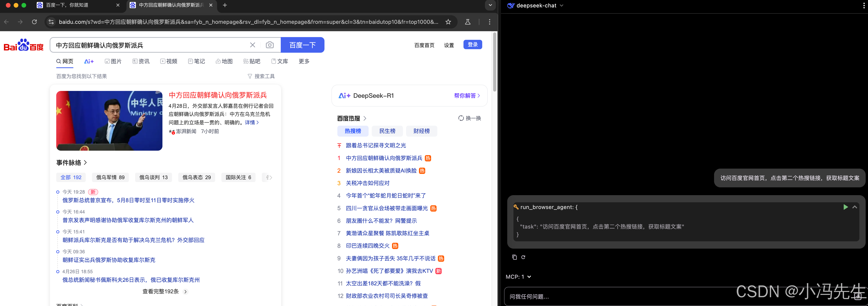Bookmark this page with star icon
The image size is (868, 306).
click(x=448, y=22)
